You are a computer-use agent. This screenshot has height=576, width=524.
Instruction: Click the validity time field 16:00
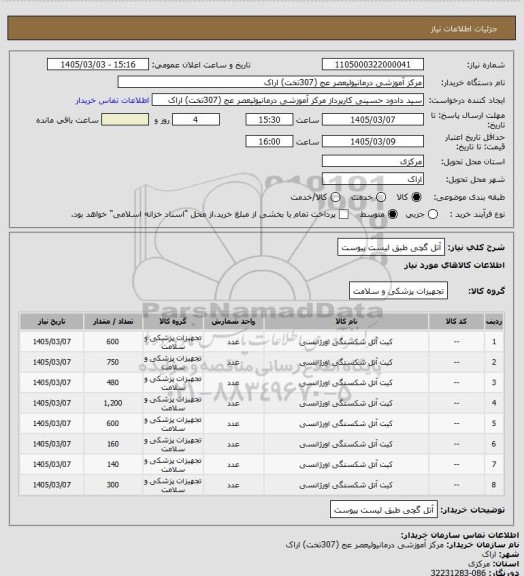269,141
